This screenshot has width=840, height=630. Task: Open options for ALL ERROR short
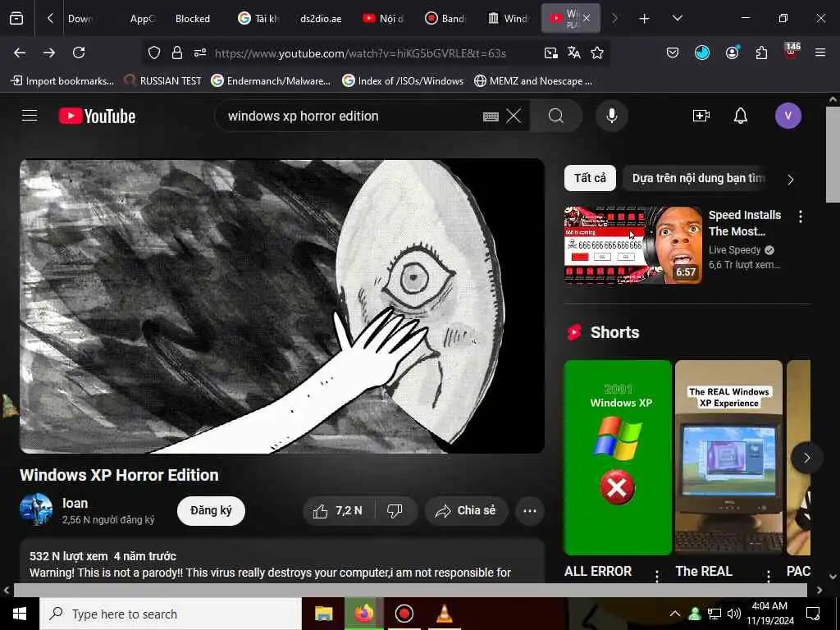pyautogui.click(x=657, y=576)
